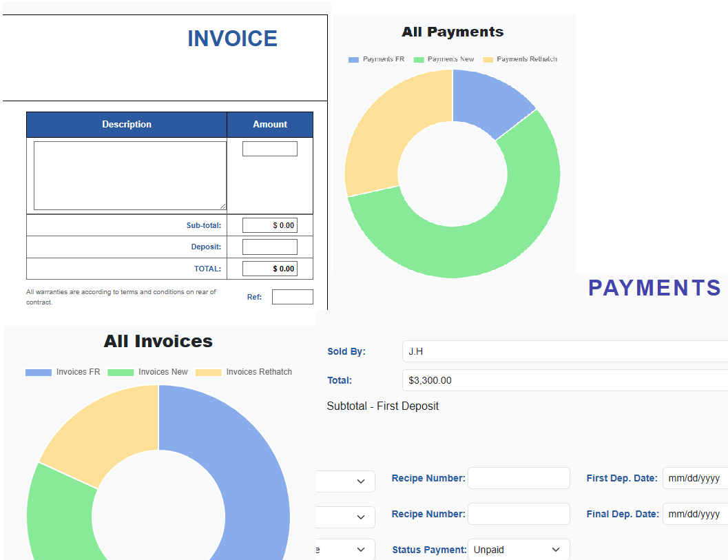Click the invoice Description text area
Image resolution: width=728 pixels, height=560 pixels.
click(129, 176)
